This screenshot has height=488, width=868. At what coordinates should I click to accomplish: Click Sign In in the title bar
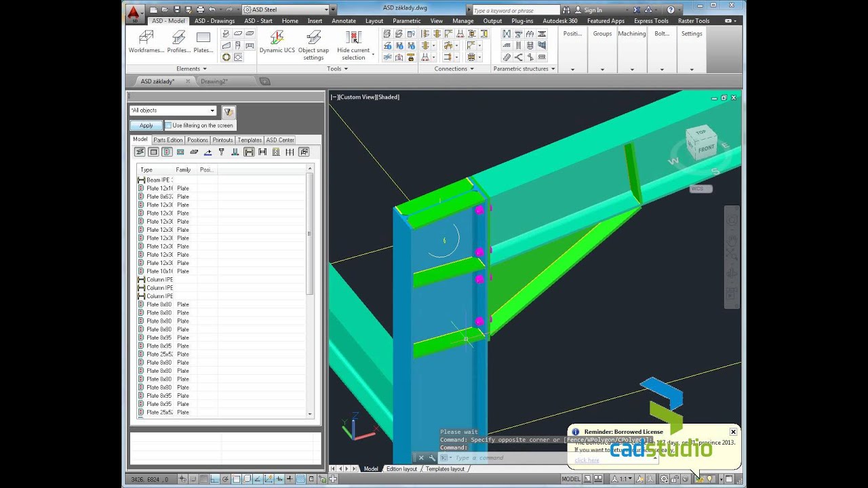[593, 10]
